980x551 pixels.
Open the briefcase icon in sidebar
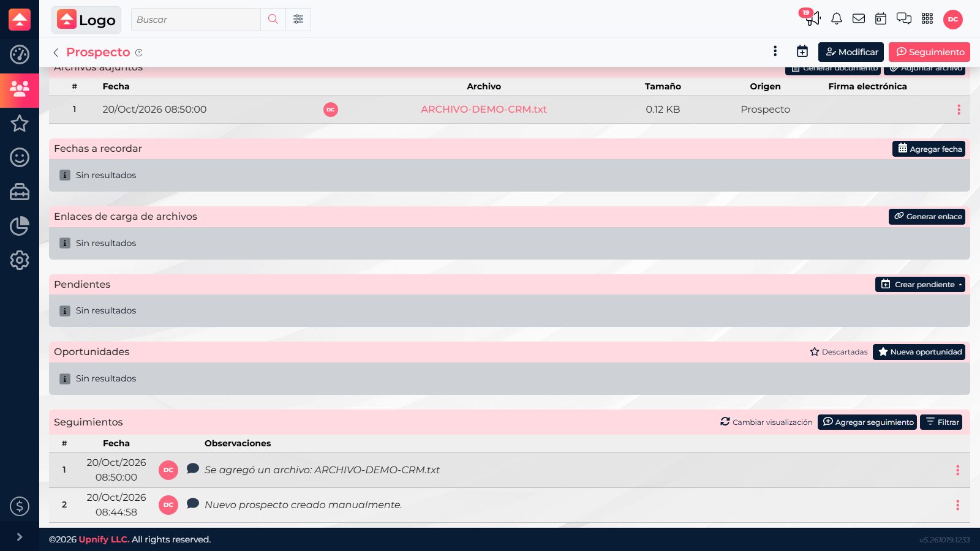pyautogui.click(x=20, y=192)
